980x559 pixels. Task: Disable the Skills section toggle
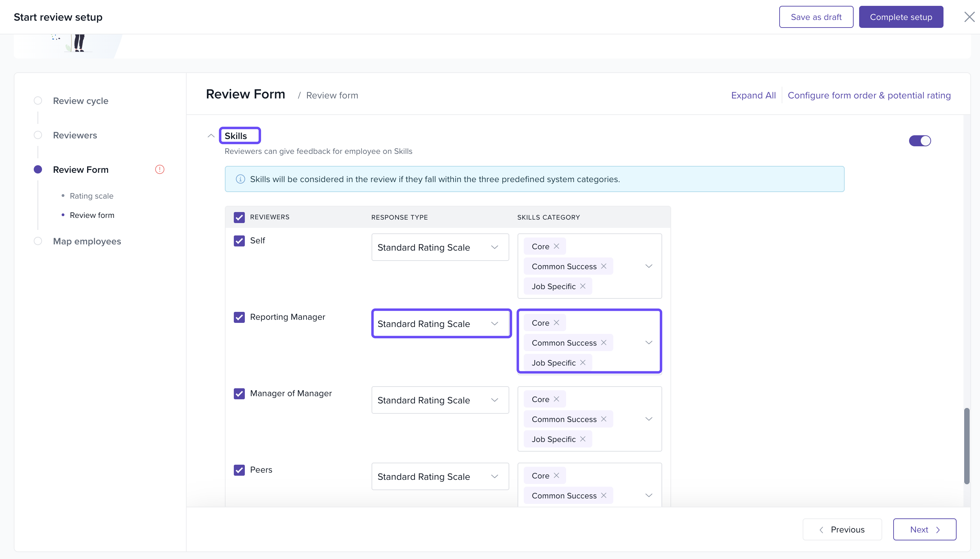click(920, 141)
